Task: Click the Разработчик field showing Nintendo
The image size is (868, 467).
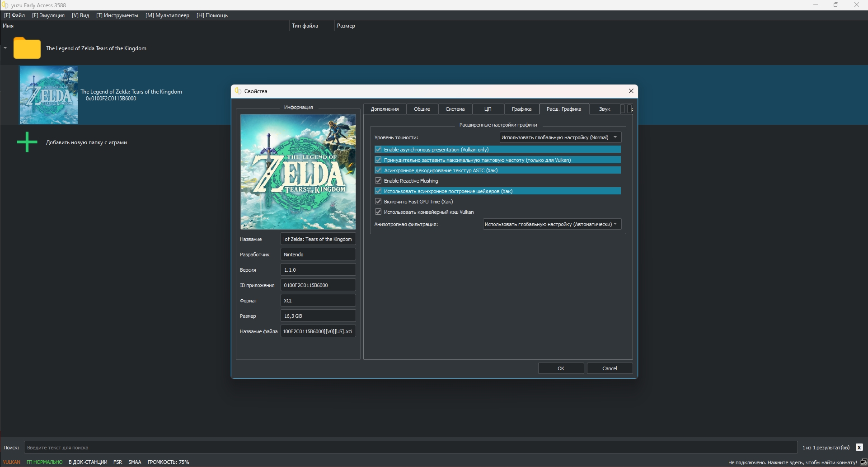Action: point(318,254)
